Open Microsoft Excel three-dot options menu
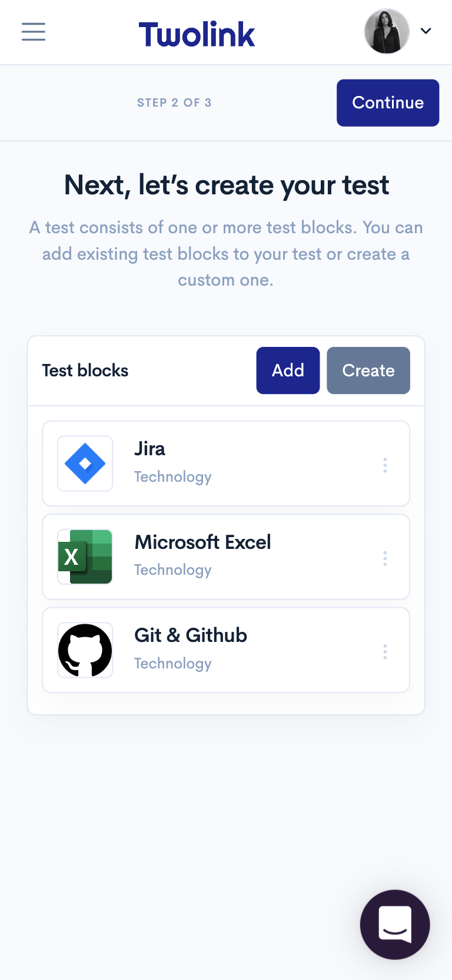 coord(385,558)
